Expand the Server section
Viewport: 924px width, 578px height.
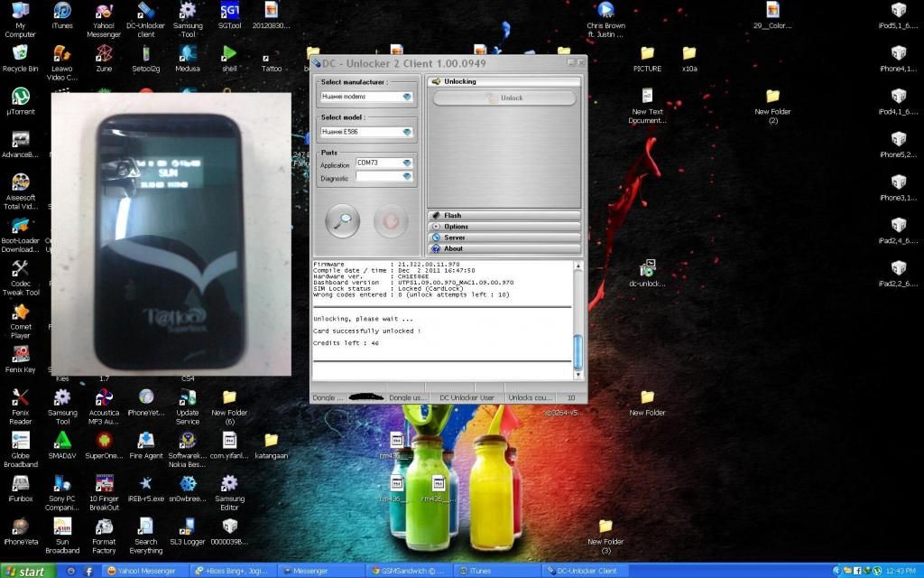504,238
